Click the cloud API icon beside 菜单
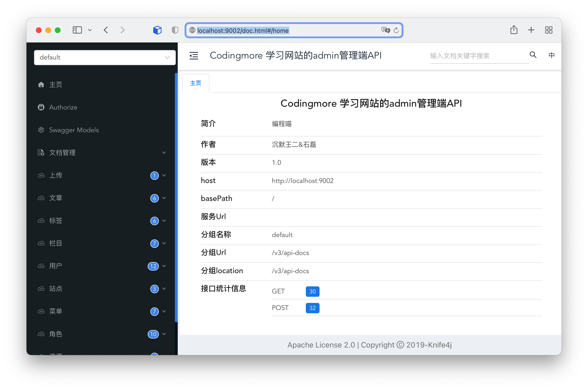588x390 pixels. (41, 311)
